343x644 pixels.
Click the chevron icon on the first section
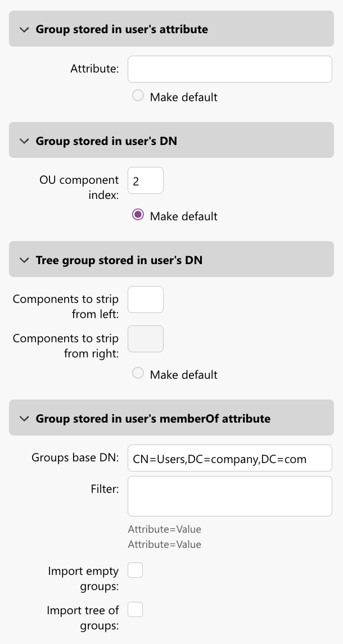pos(24,29)
